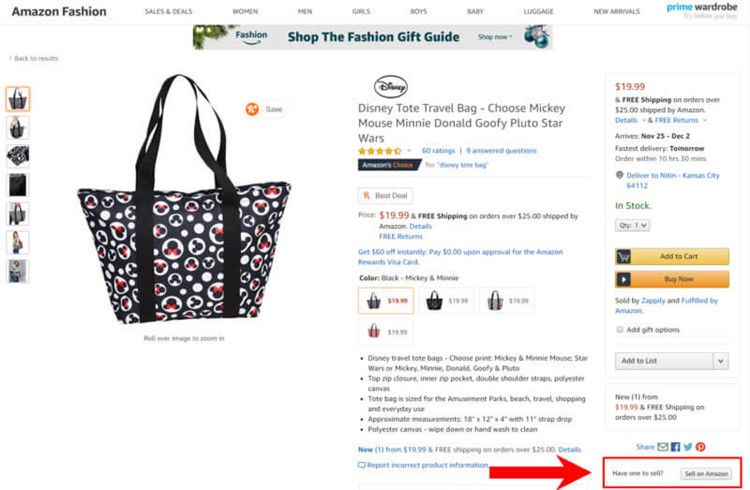
Task: Open the 9 answered questions link
Action: point(501,151)
